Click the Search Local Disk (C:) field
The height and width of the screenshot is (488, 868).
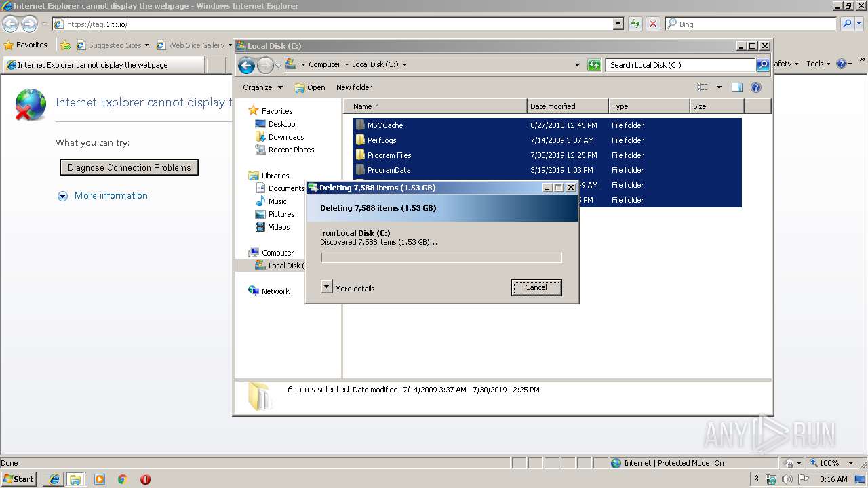pos(680,65)
